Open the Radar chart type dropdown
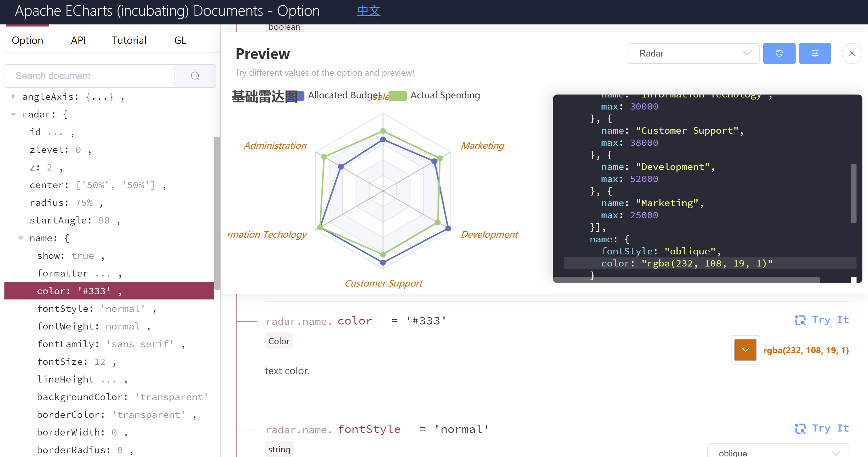The width and height of the screenshot is (868, 457). [x=693, y=53]
